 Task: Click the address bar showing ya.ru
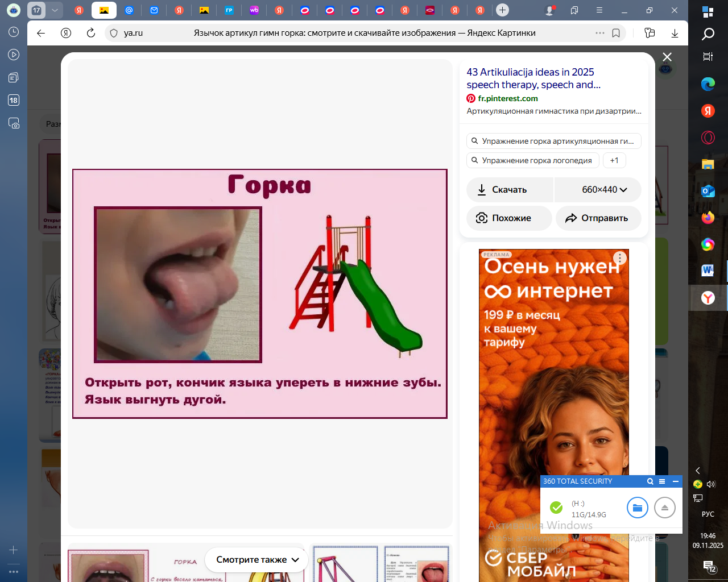click(x=134, y=33)
